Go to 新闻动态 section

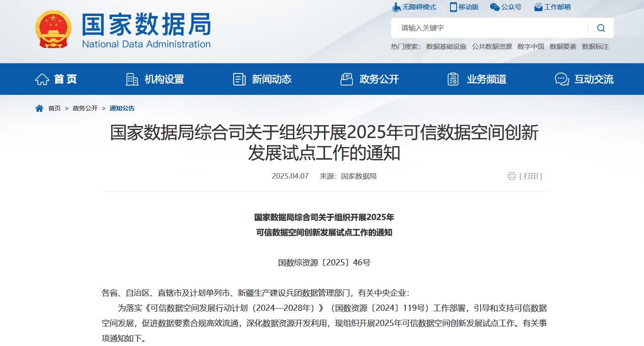tap(262, 79)
